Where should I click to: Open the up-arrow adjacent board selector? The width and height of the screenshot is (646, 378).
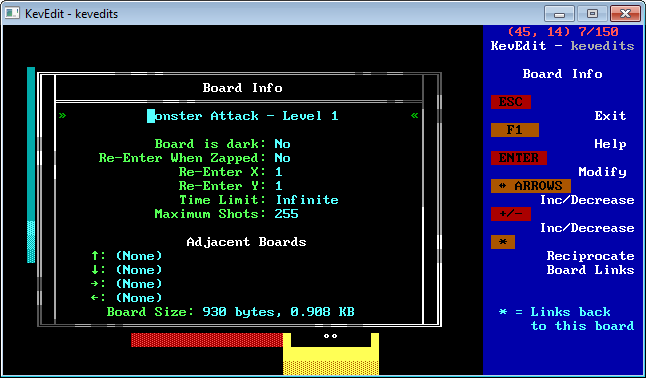pyautogui.click(x=127, y=256)
